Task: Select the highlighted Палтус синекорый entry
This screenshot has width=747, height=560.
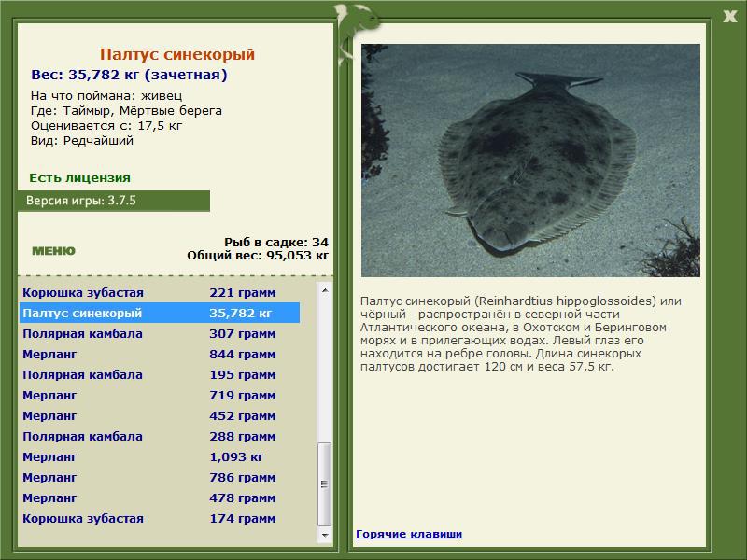Action: coord(160,313)
